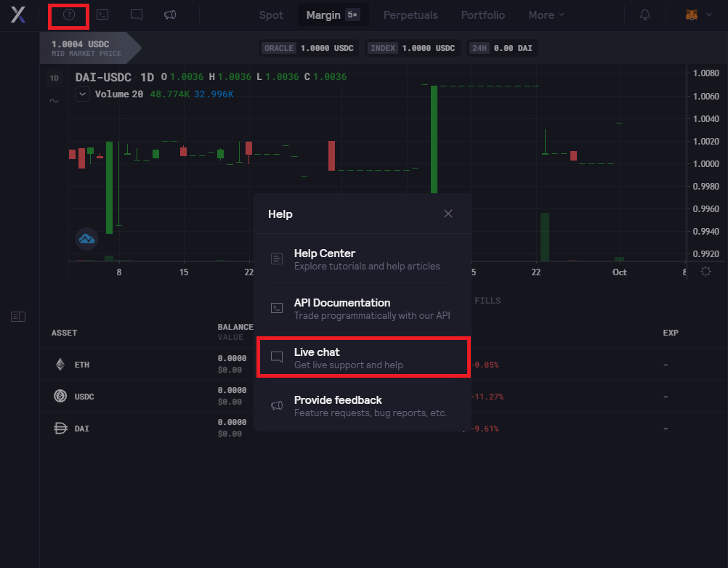Click the dYdX X logo
This screenshot has height=568, width=728.
[18, 15]
